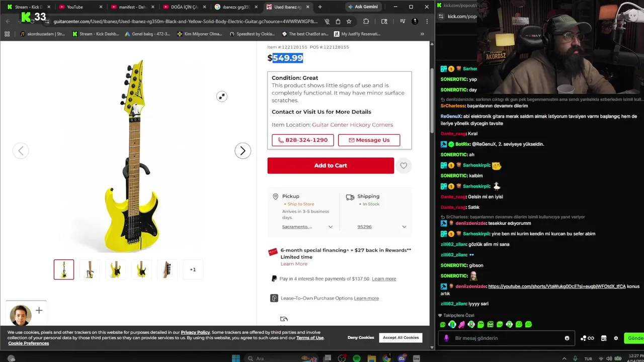Open Spotify from the taskbar
Screen dimensions: 644x362
(x=357, y=358)
